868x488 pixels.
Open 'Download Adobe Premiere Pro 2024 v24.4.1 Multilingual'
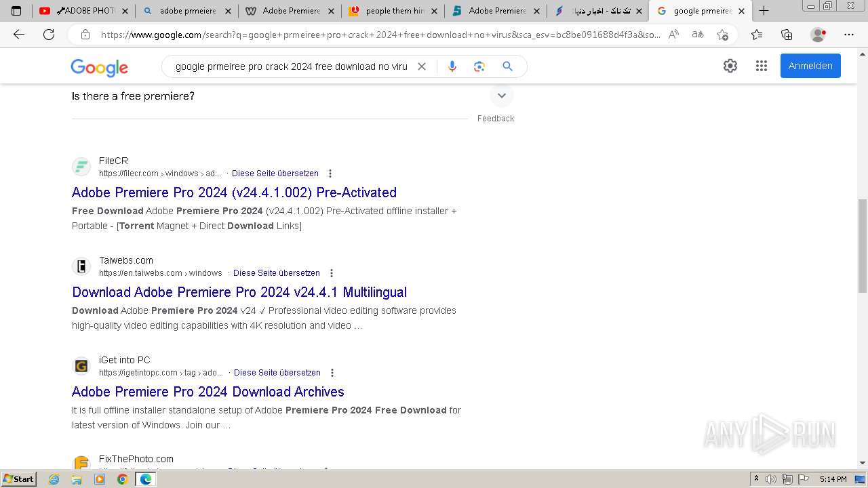239,292
